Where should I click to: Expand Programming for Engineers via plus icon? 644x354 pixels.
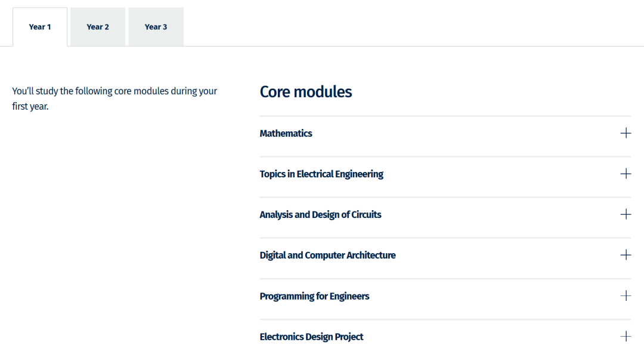coord(626,295)
